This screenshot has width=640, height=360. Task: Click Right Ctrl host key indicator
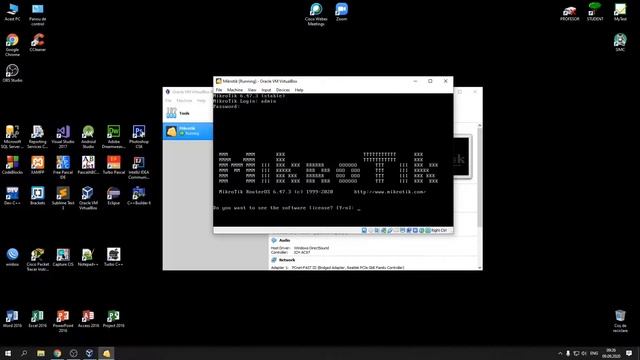[x=439, y=231]
